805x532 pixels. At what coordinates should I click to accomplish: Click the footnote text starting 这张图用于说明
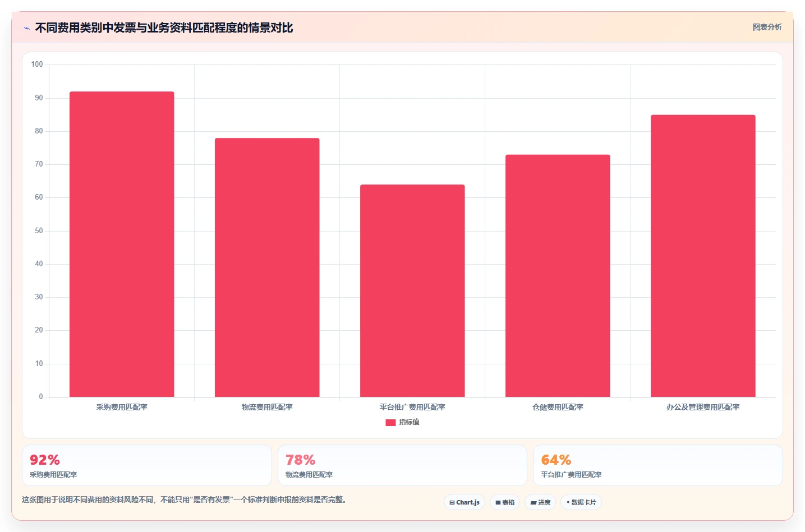click(184, 499)
